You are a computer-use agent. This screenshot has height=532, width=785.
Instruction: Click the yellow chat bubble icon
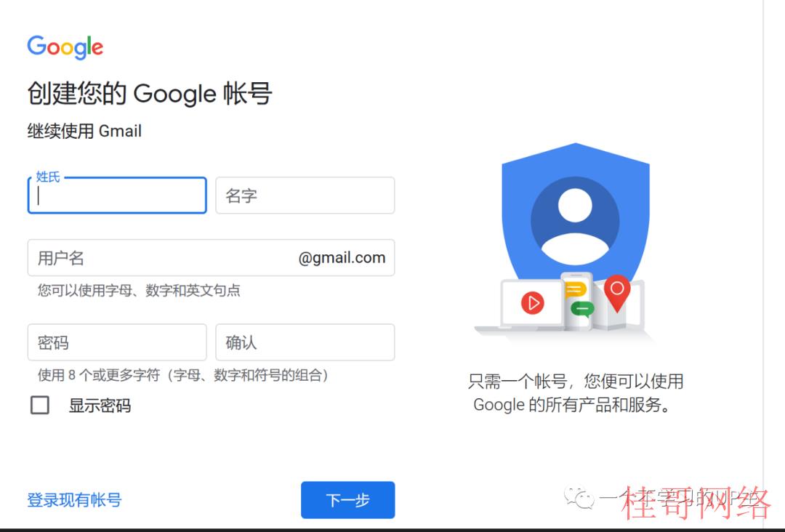pos(575,289)
